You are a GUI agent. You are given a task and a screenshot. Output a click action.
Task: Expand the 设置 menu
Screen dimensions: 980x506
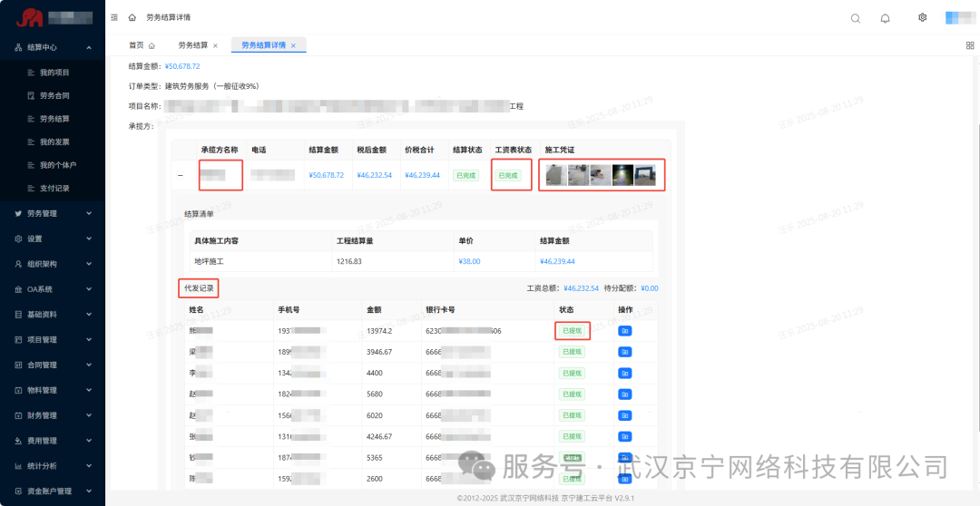point(53,238)
